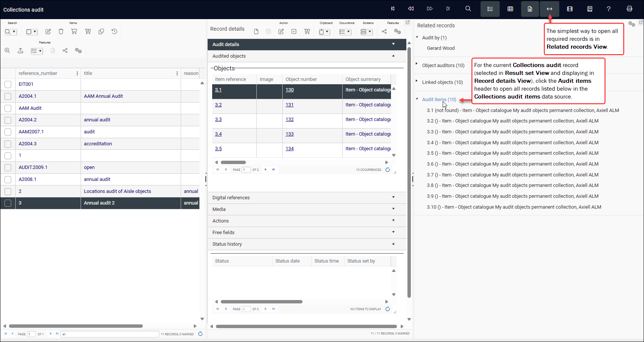The image size is (644, 342).
Task: Click the history icon in Result set
Action: pyautogui.click(x=114, y=31)
